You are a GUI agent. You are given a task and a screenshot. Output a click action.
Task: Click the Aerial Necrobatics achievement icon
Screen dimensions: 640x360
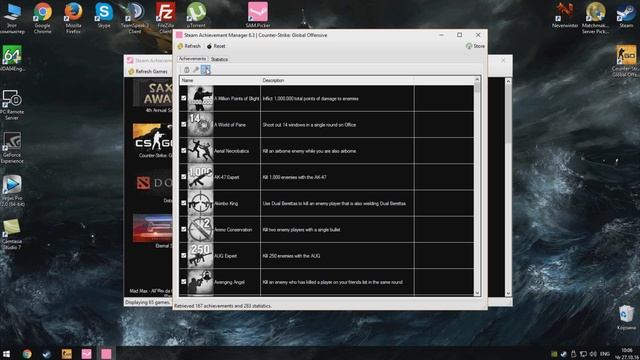point(200,151)
